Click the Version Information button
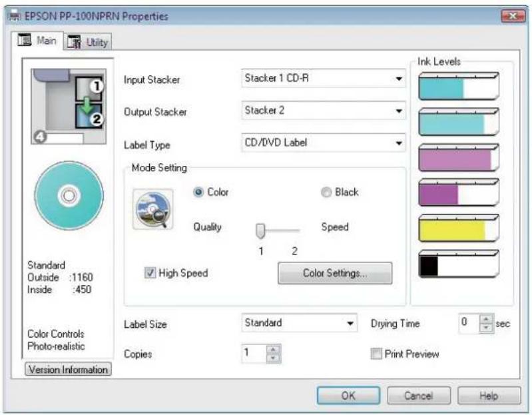This screenshot has height=415, width=532. (x=68, y=369)
